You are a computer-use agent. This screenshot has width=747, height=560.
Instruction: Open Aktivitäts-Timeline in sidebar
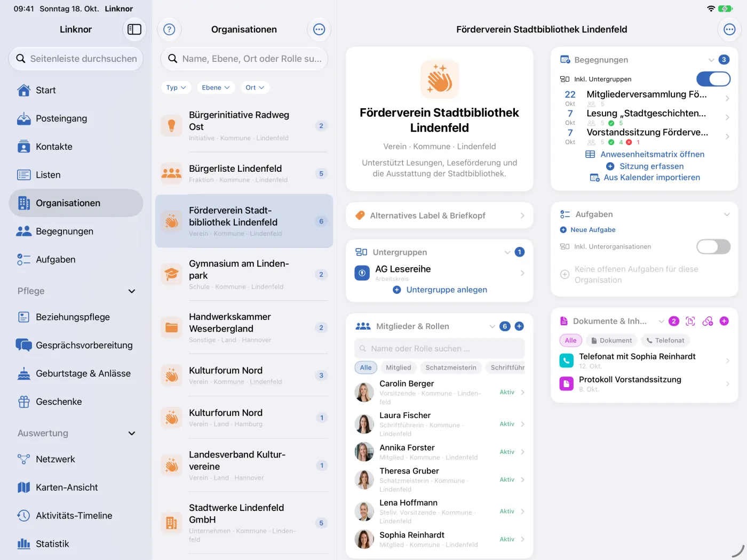(76, 516)
